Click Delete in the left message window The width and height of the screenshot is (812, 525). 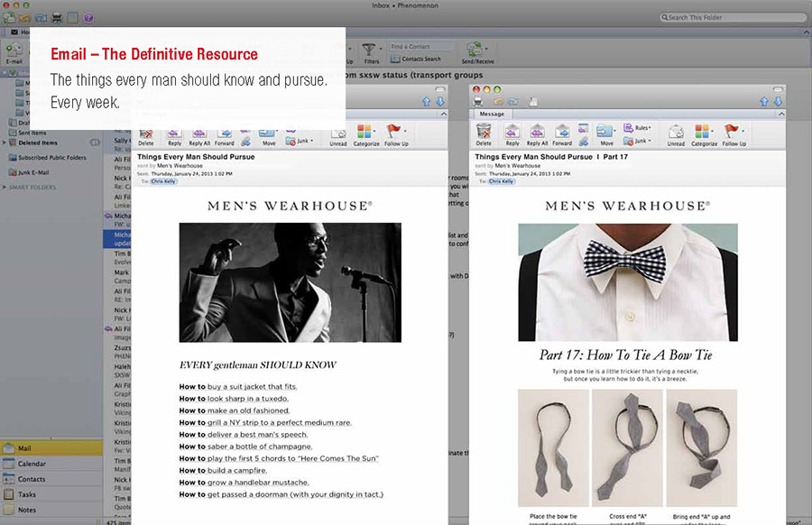tap(146, 136)
